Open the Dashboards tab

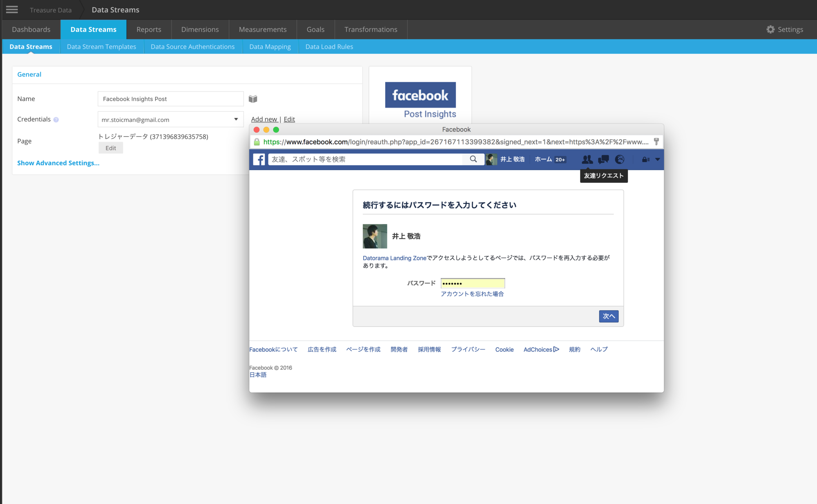click(31, 29)
